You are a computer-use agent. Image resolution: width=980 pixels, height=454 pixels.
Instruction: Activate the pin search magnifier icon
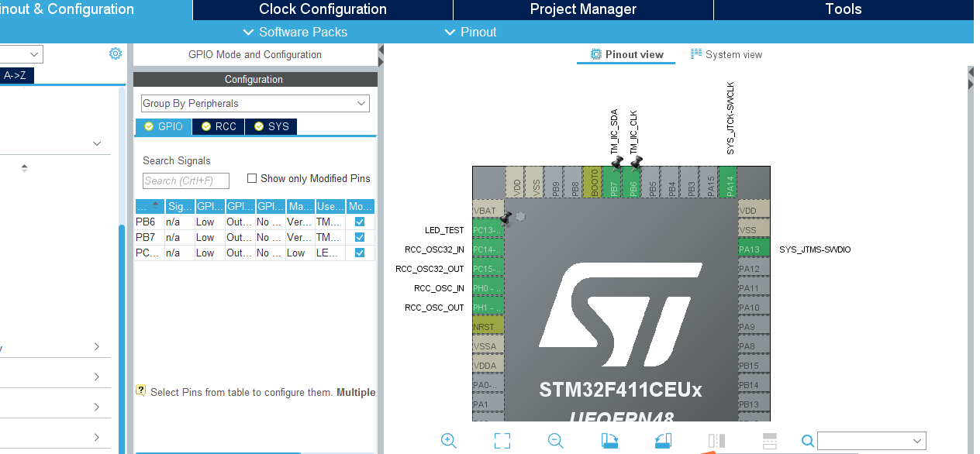pos(807,440)
